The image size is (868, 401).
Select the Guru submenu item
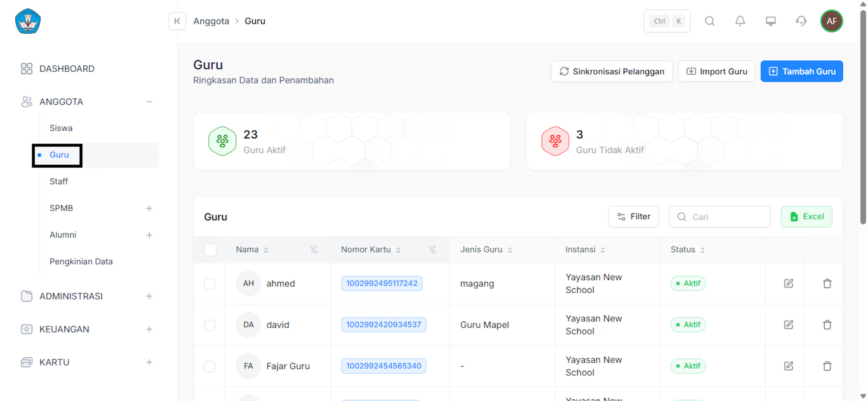(x=59, y=155)
